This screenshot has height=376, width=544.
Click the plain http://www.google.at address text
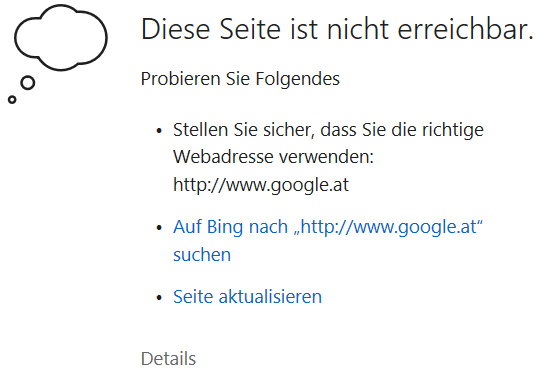point(261,185)
